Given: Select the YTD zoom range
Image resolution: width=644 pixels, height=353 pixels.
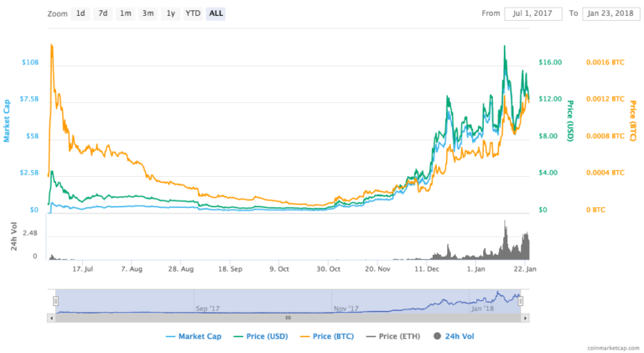Looking at the screenshot, I should [193, 13].
